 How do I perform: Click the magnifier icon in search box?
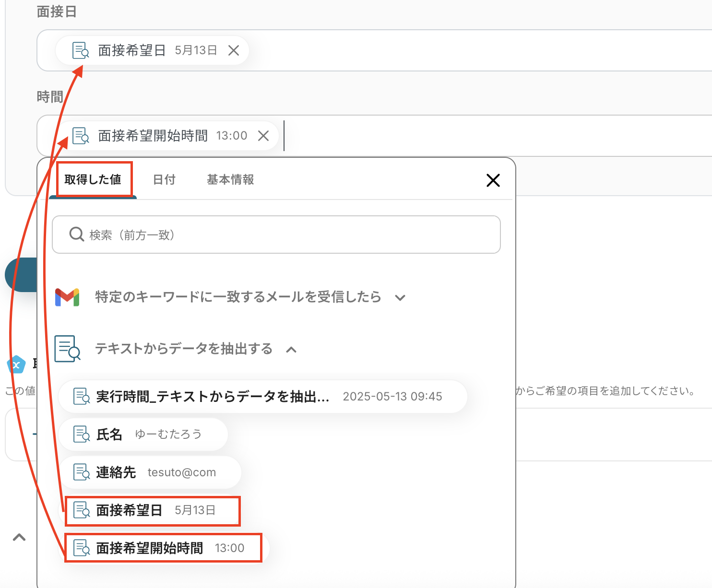click(77, 235)
